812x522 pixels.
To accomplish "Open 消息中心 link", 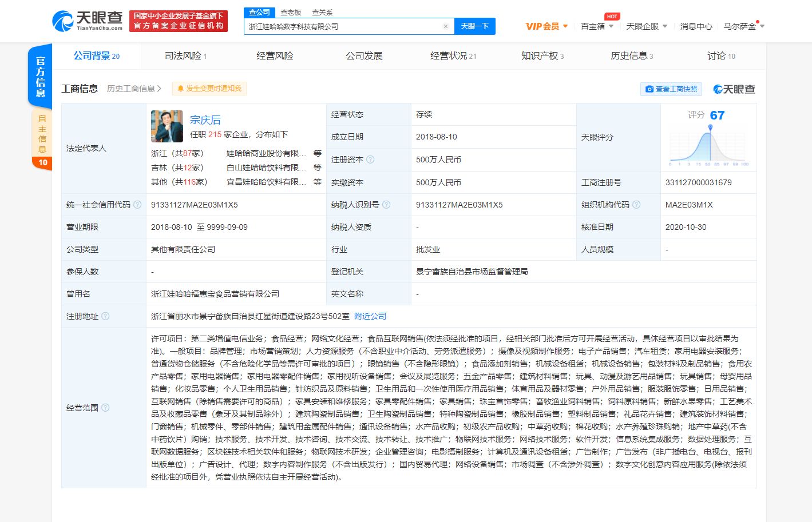I will point(696,26).
